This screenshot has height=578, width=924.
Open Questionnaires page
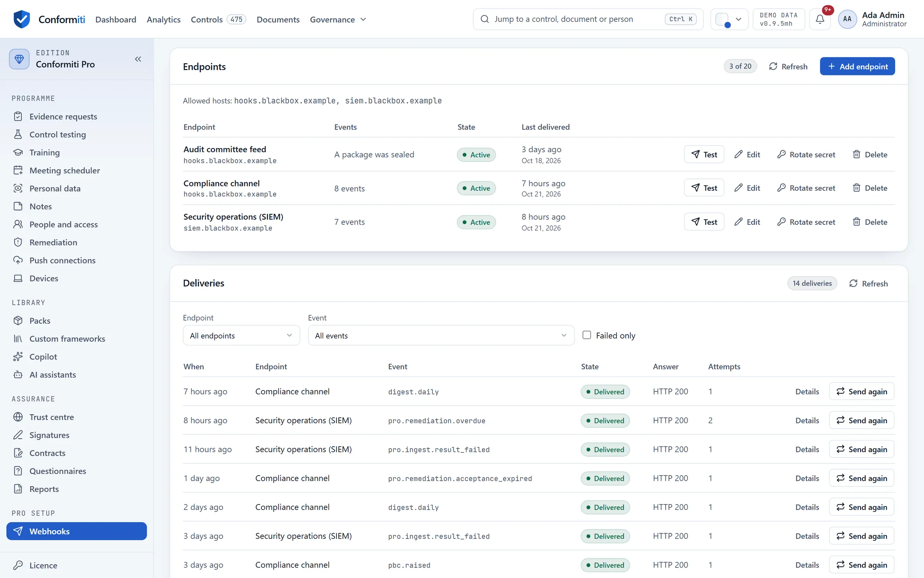point(77,471)
